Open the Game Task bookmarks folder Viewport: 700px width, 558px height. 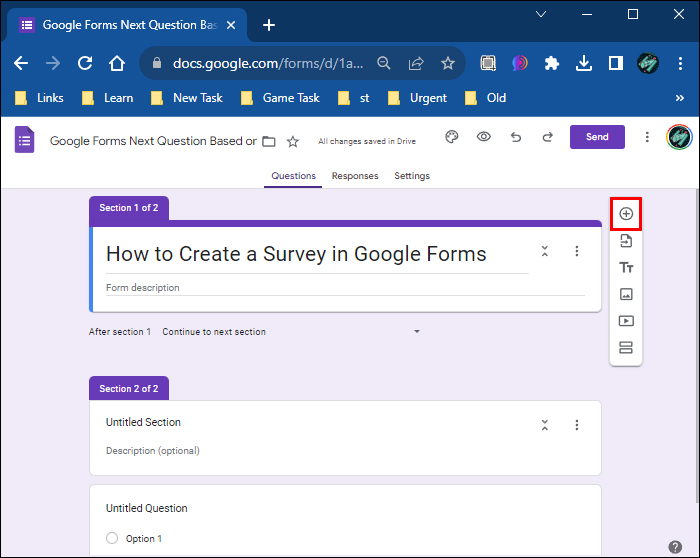(x=280, y=98)
